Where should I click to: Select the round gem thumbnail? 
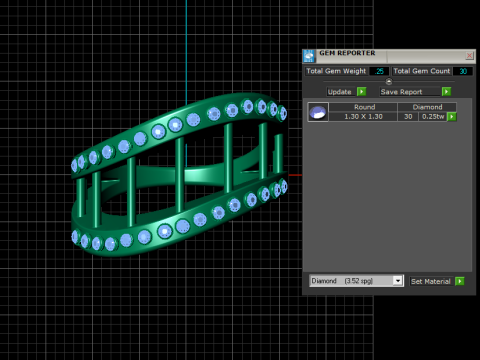[x=318, y=112]
